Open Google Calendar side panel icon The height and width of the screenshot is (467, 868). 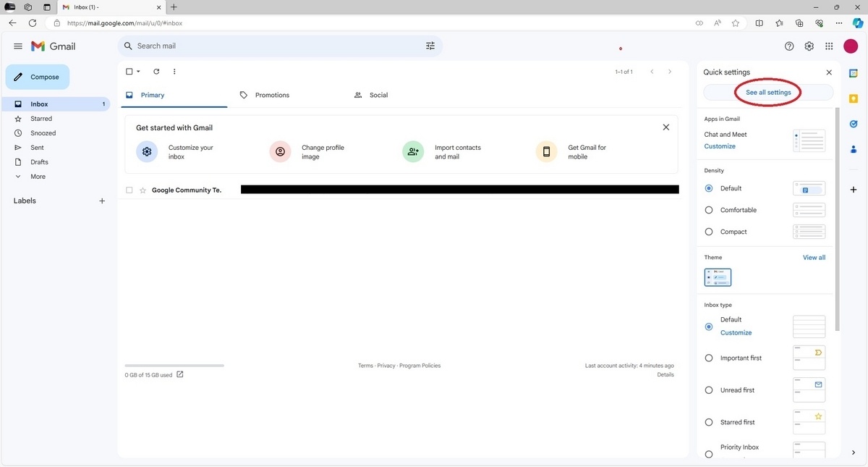click(854, 73)
